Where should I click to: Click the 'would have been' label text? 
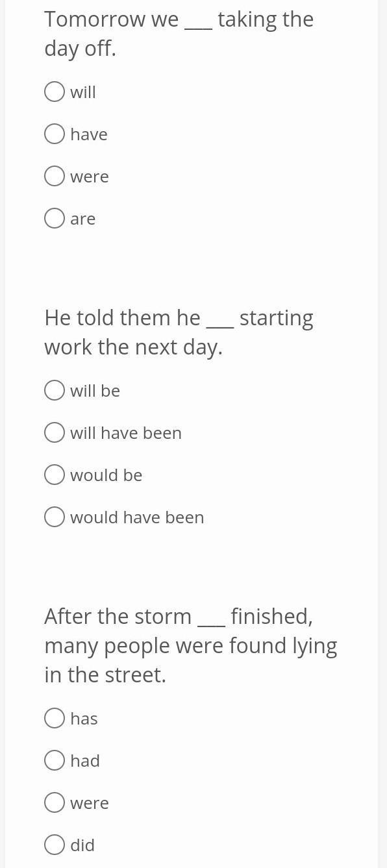tap(137, 517)
